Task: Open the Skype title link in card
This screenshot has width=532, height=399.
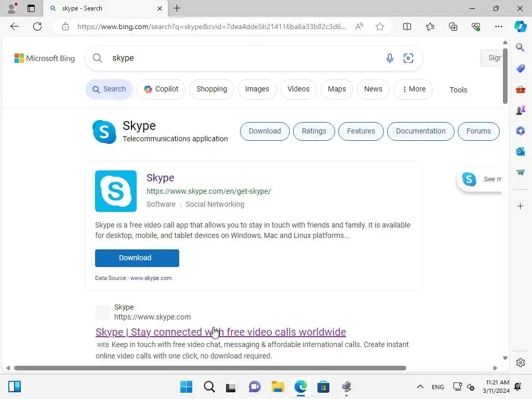Action: (160, 178)
